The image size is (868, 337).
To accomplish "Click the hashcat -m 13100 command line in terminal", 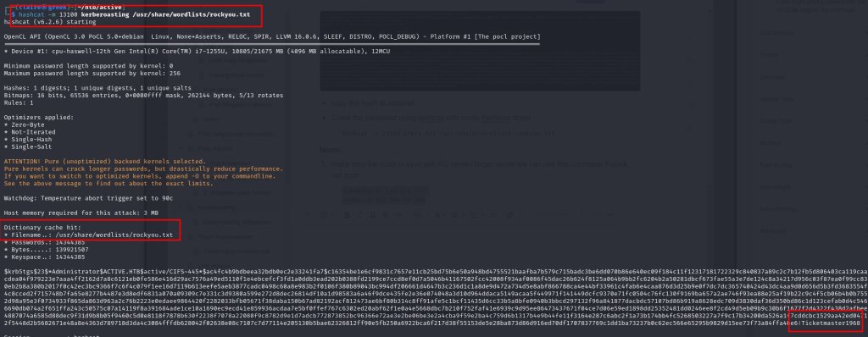I will (136, 15).
